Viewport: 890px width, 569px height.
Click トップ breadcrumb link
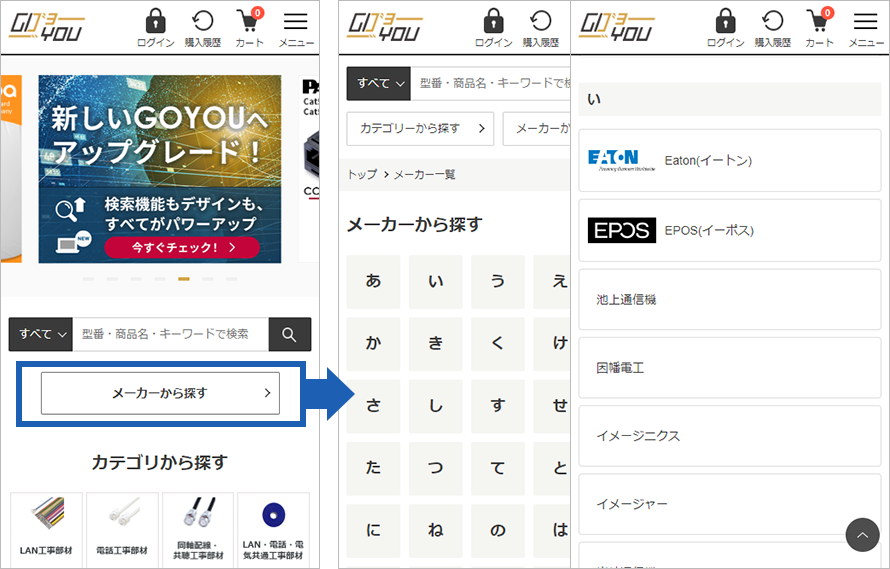pyautogui.click(x=362, y=174)
